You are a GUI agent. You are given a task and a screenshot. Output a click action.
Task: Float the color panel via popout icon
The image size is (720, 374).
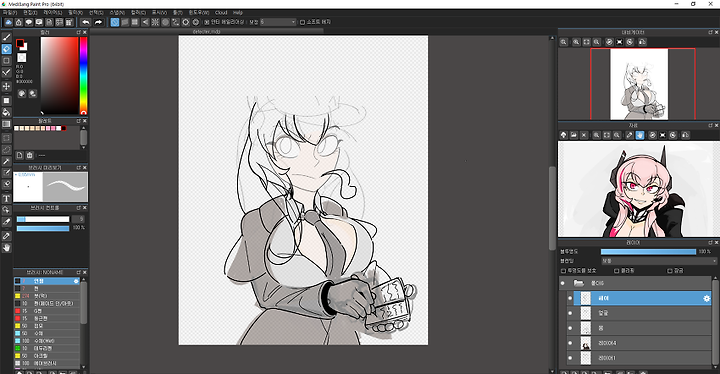click(x=79, y=32)
